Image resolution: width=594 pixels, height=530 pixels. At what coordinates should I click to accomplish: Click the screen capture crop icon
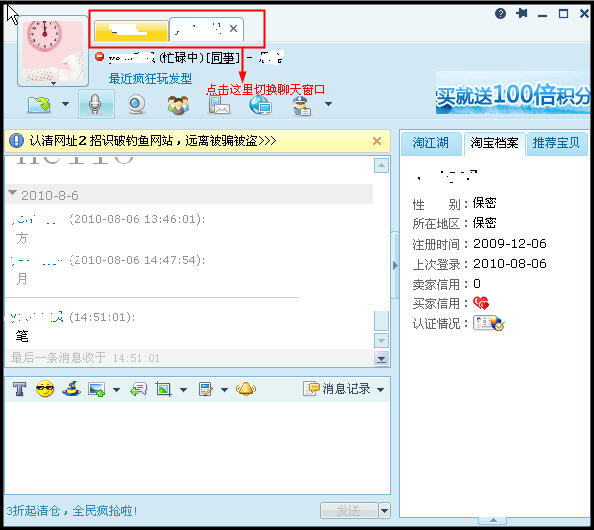164,389
